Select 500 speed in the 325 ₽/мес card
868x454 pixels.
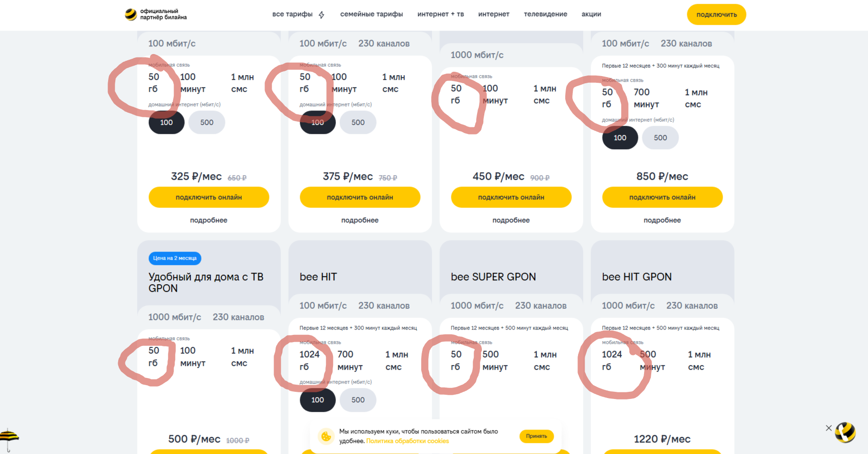[x=207, y=122]
